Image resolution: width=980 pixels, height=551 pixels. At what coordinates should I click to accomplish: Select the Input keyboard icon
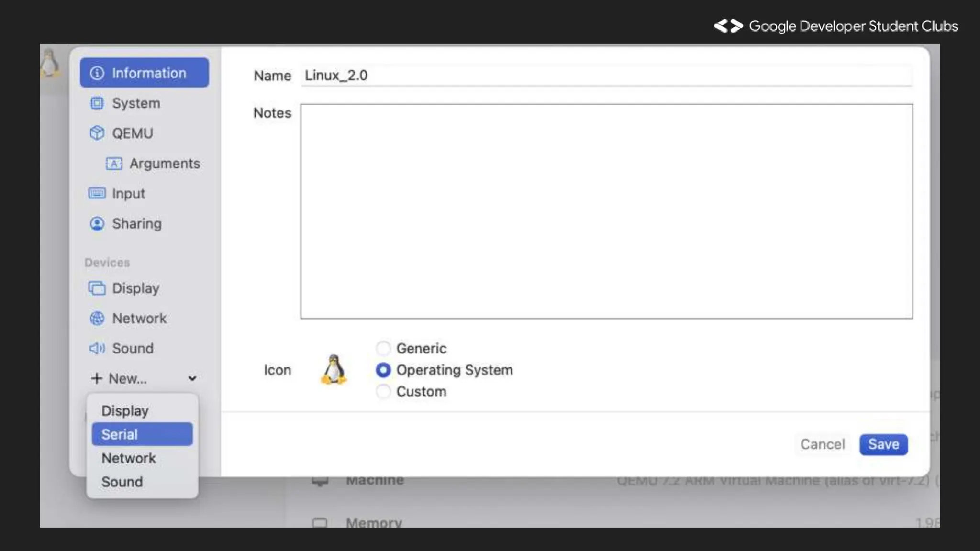tap(97, 193)
